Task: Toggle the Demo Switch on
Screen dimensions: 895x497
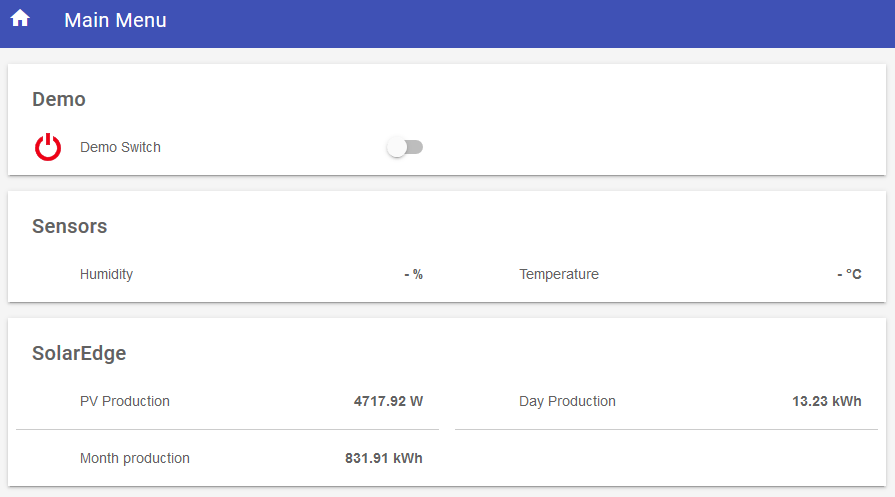Action: (x=405, y=147)
